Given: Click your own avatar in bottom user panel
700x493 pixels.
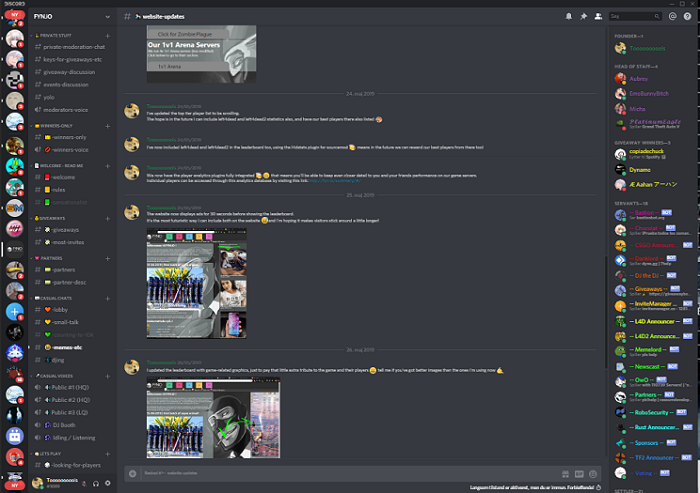Looking at the screenshot, I should coord(38,483).
